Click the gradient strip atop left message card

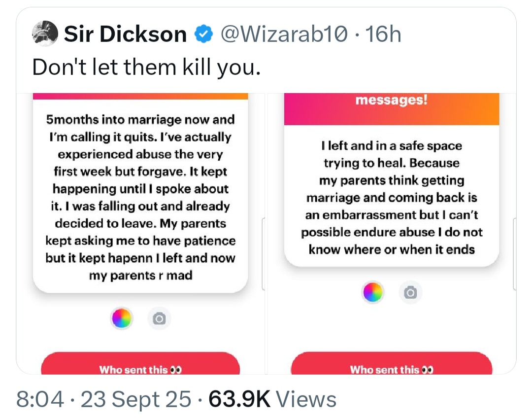pyautogui.click(x=140, y=96)
